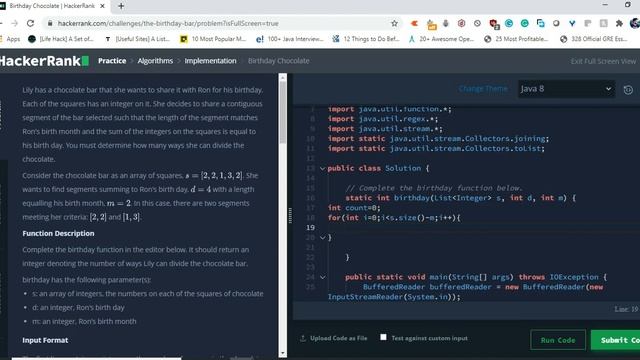Open the Extensions puzzle-piece menu
The image size is (640, 360).
(x=619, y=23)
